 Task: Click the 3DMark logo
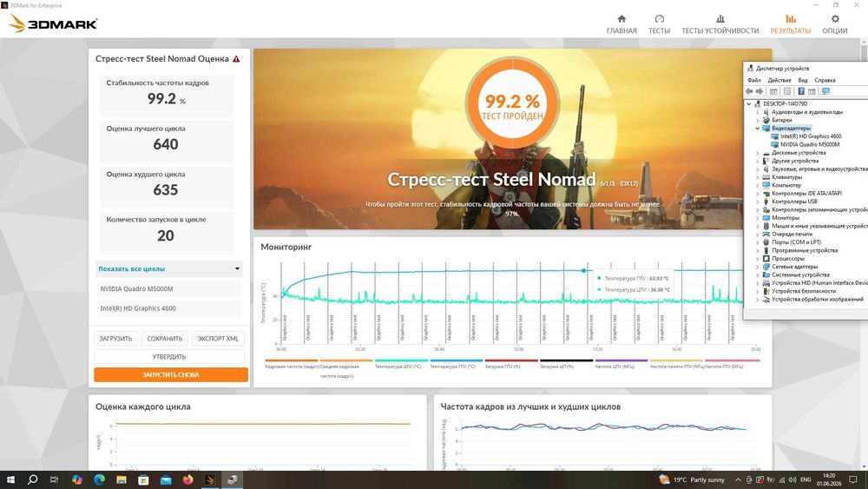click(x=54, y=23)
